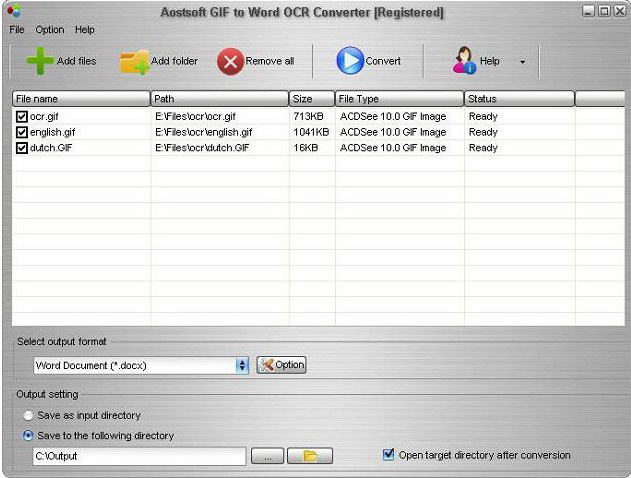Click the 16KB size cell
The width and height of the screenshot is (631, 478).
pyautogui.click(x=306, y=148)
